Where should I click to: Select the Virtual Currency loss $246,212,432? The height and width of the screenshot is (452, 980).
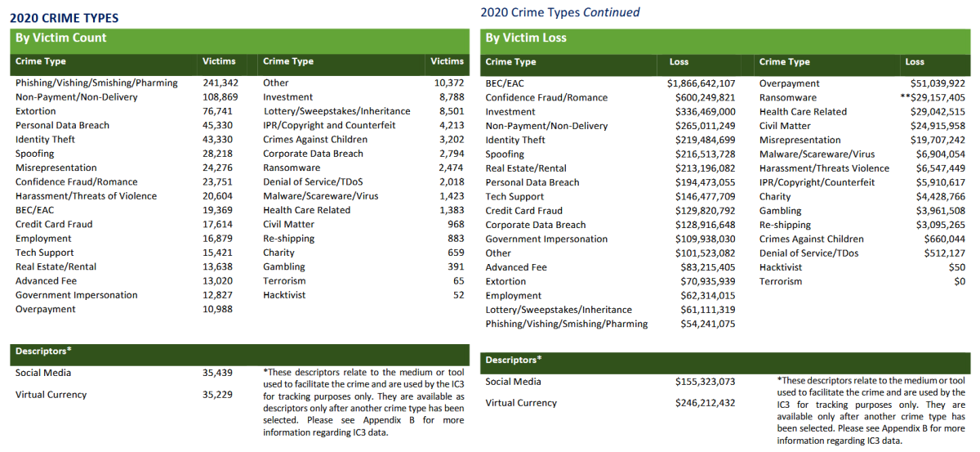coord(706,403)
